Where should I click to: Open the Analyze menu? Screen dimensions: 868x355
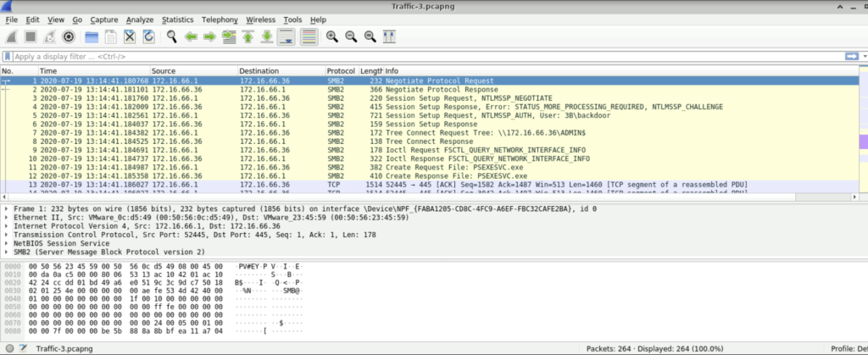(139, 19)
